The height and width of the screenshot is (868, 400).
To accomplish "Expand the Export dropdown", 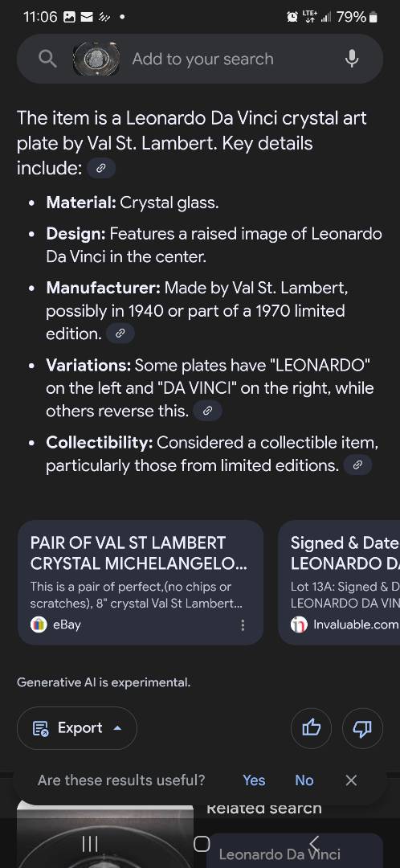I will click(77, 728).
